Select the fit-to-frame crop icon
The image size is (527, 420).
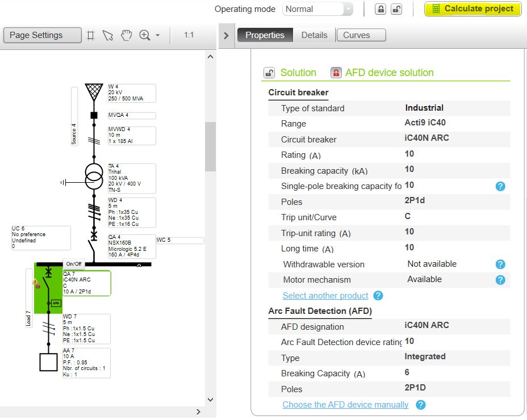[90, 35]
